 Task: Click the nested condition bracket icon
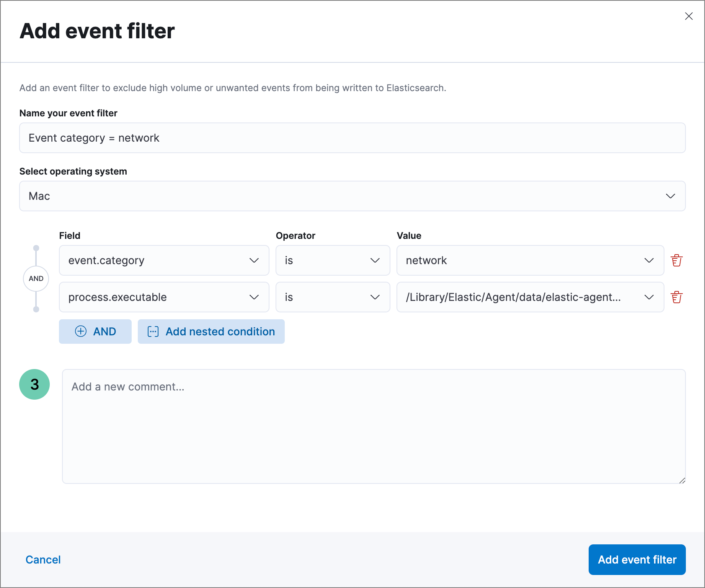153,332
